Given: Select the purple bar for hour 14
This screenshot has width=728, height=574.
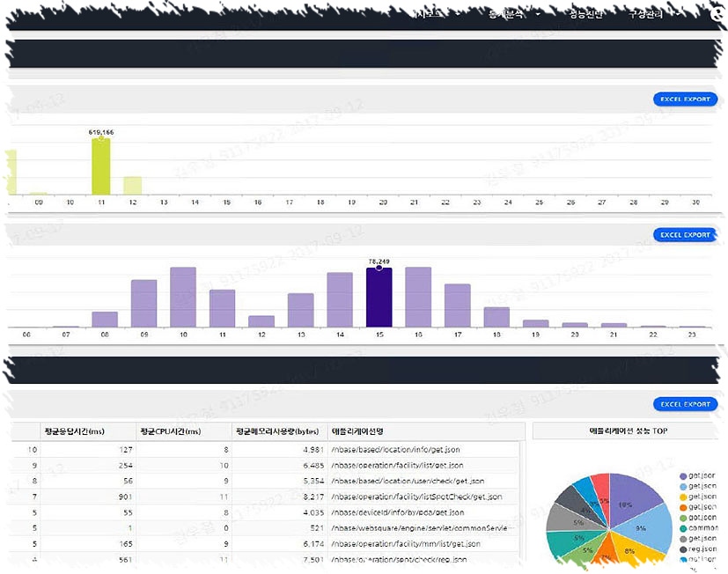Looking at the screenshot, I should (340, 299).
